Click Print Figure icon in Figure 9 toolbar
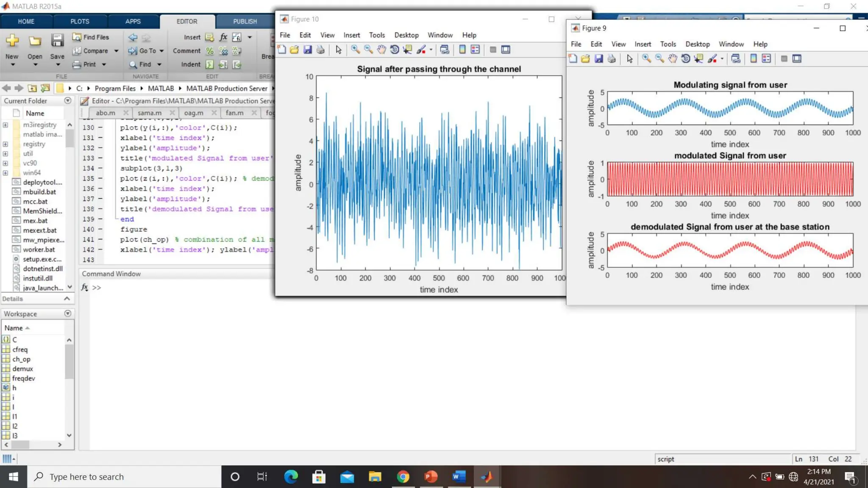 612,59
